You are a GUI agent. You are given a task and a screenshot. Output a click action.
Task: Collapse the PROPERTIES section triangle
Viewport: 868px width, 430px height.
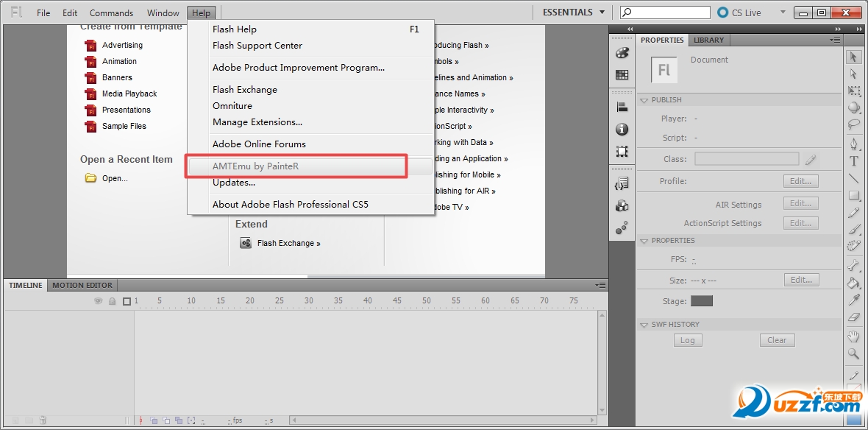coord(644,241)
